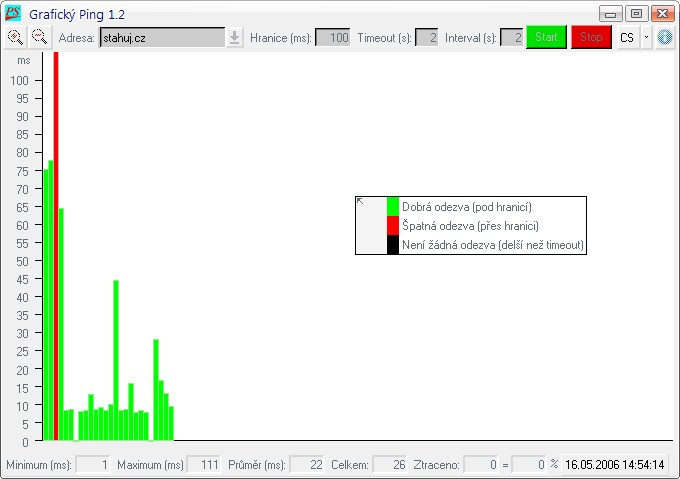
Task: Click the Průměr (ms) value 22
Action: [x=307, y=465]
